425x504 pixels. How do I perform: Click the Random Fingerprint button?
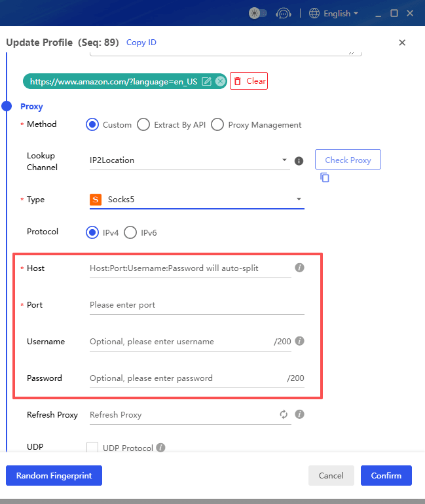click(x=54, y=475)
